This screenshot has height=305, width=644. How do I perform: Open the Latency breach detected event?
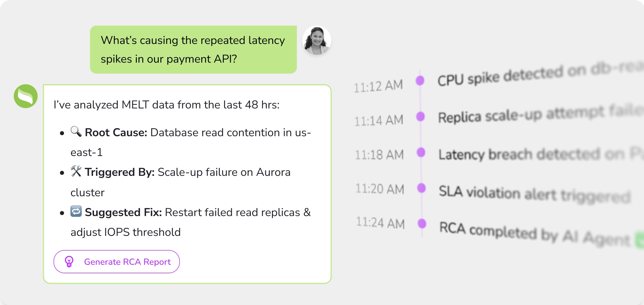pyautogui.click(x=538, y=154)
